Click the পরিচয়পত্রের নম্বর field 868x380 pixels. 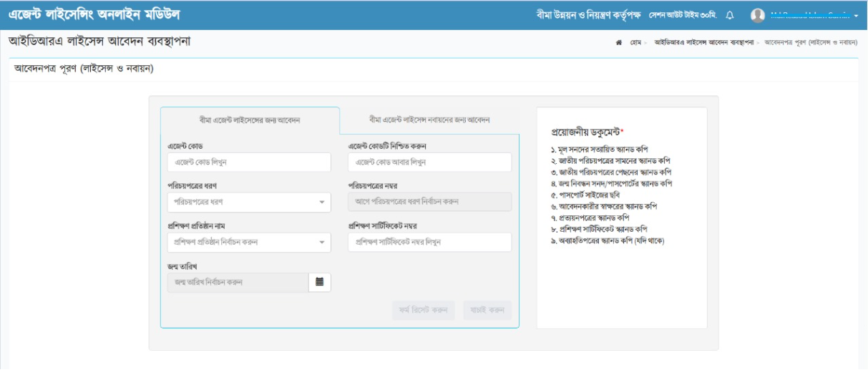[429, 203]
